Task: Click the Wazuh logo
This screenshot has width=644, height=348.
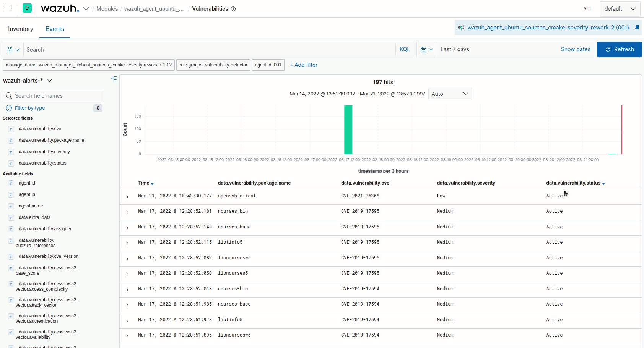Action: pyautogui.click(x=59, y=8)
